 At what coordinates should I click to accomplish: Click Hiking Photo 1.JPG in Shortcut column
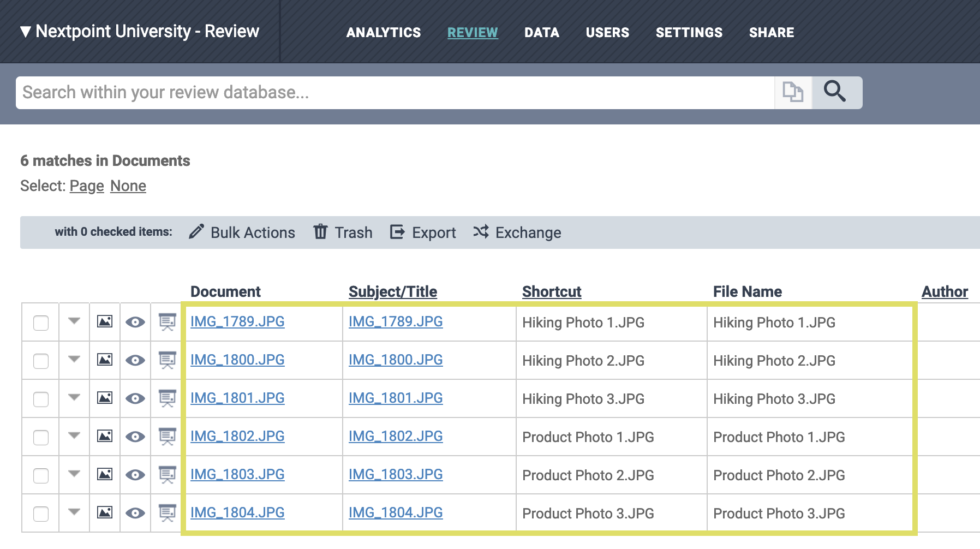click(583, 323)
